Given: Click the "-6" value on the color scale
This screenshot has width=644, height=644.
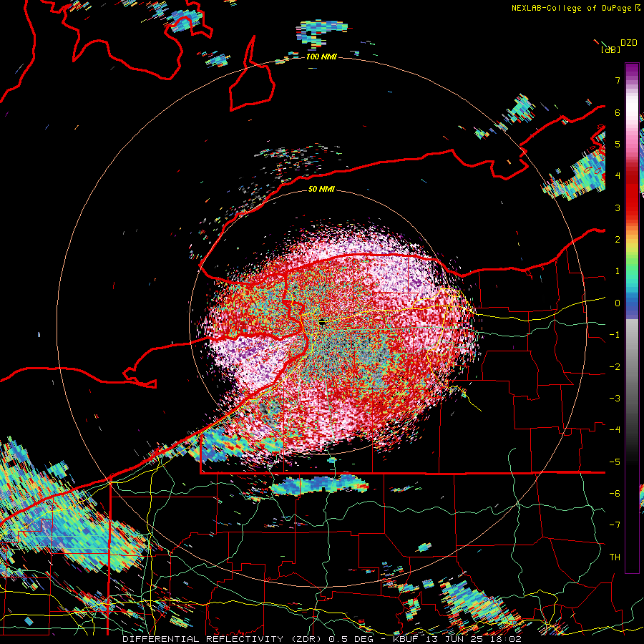Looking at the screenshot, I should pyautogui.click(x=615, y=494).
